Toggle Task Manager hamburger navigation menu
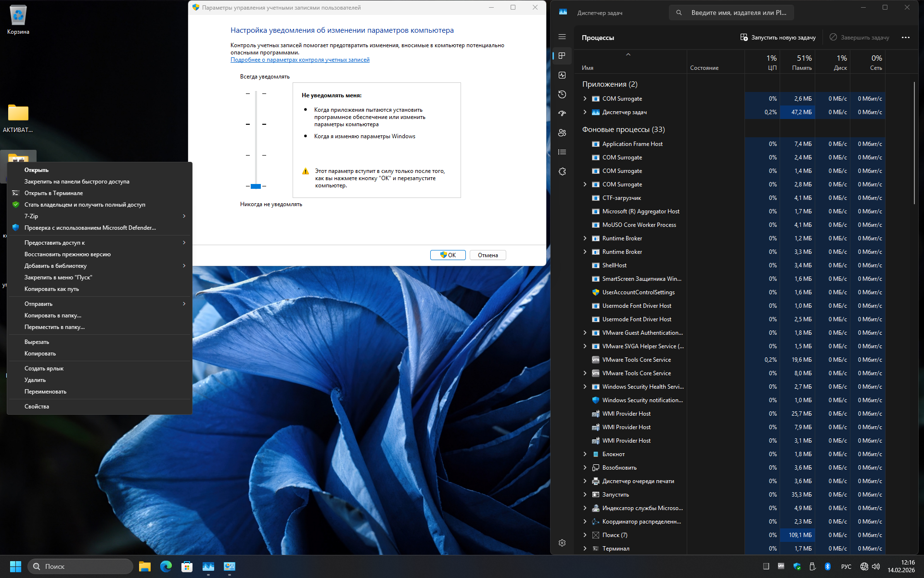Viewport: 924px width, 578px height. coord(562,37)
